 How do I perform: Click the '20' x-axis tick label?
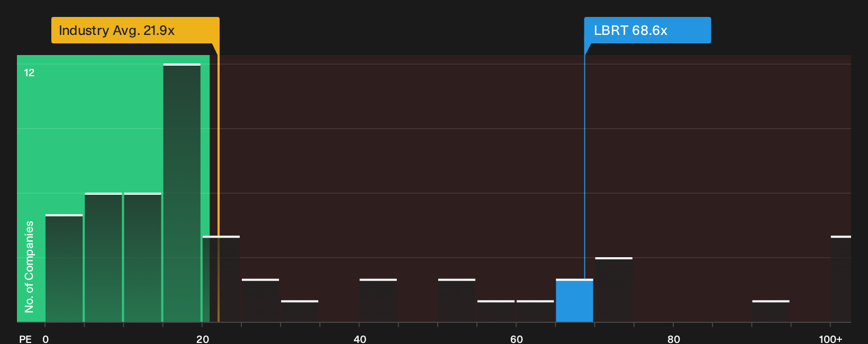point(203,339)
